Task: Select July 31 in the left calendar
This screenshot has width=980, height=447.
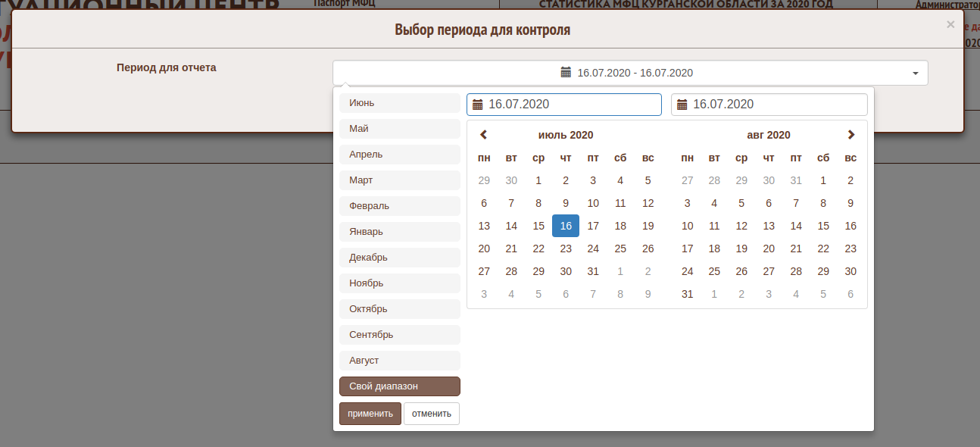Action: pyautogui.click(x=593, y=271)
